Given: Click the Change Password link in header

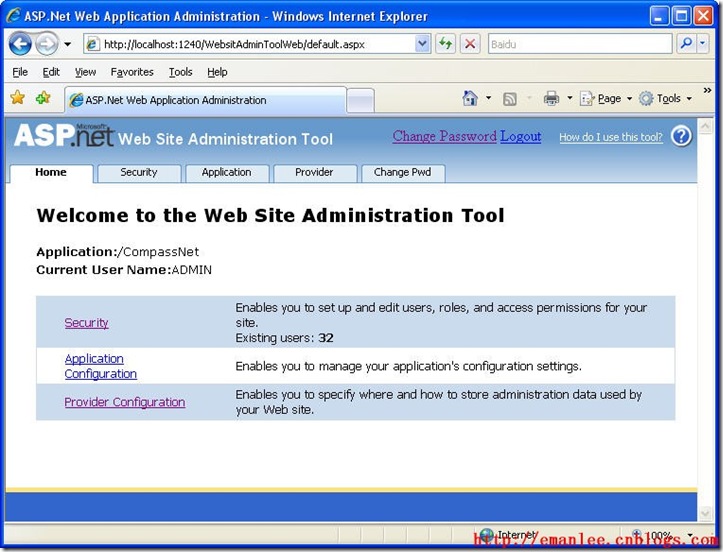Looking at the screenshot, I should (x=444, y=137).
